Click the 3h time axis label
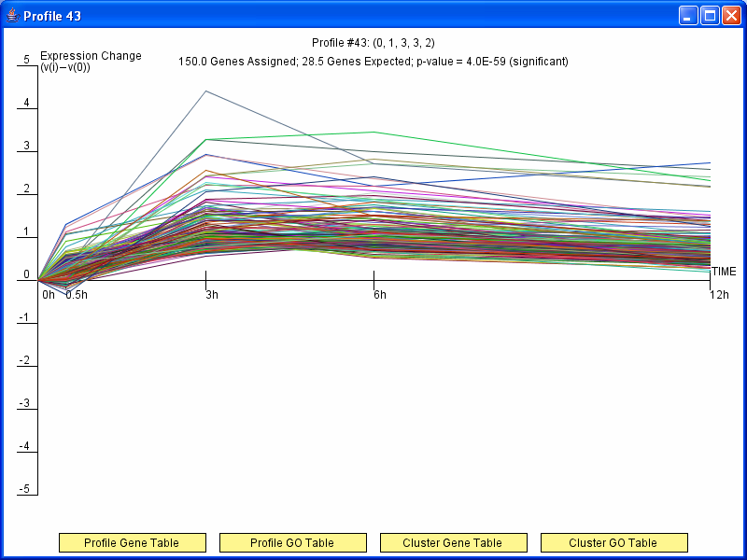Screen dimensions: 747x560 212,295
